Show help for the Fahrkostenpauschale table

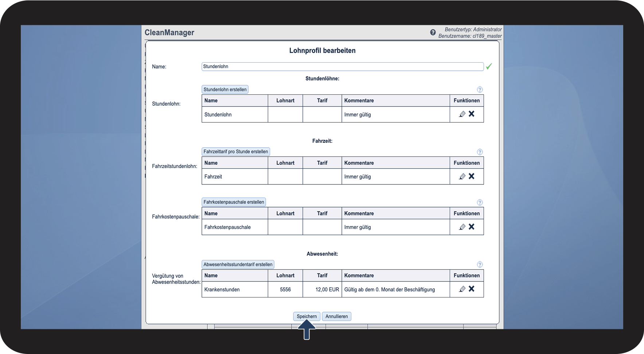pyautogui.click(x=480, y=202)
